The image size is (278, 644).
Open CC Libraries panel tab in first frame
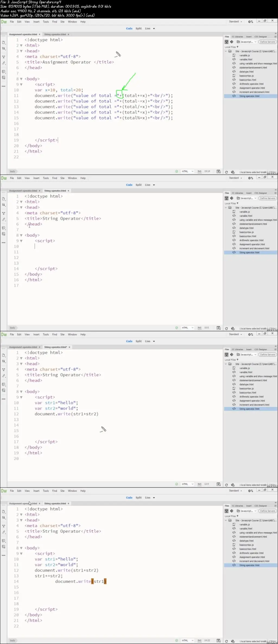237,37
